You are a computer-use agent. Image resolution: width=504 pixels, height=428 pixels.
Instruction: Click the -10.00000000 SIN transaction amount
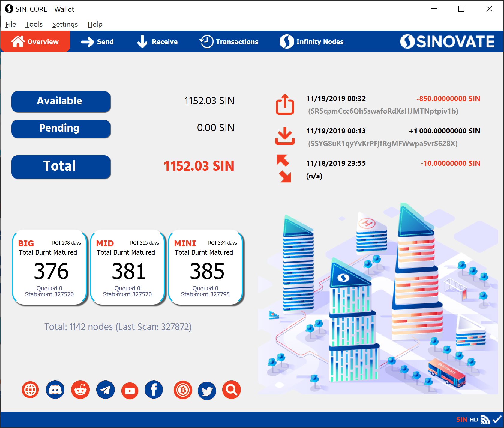pos(450,163)
